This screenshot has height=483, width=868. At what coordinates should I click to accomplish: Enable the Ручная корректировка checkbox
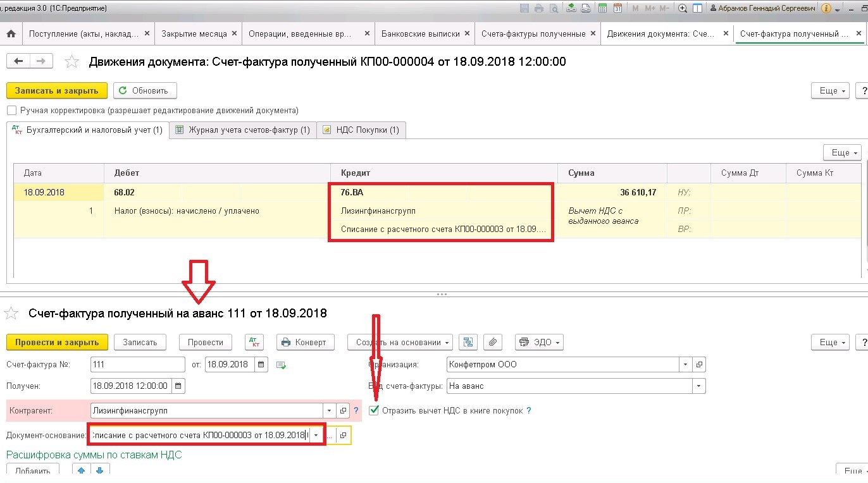pyautogui.click(x=11, y=111)
